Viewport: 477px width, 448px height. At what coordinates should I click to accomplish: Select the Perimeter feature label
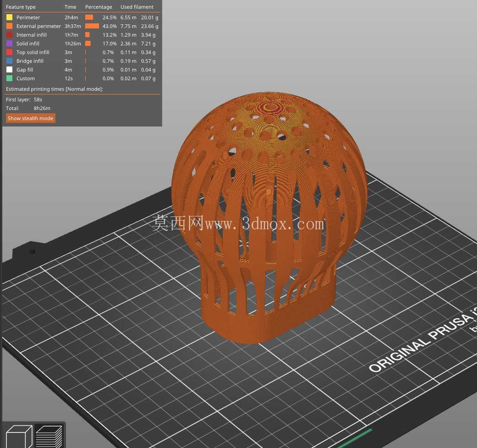(x=28, y=17)
